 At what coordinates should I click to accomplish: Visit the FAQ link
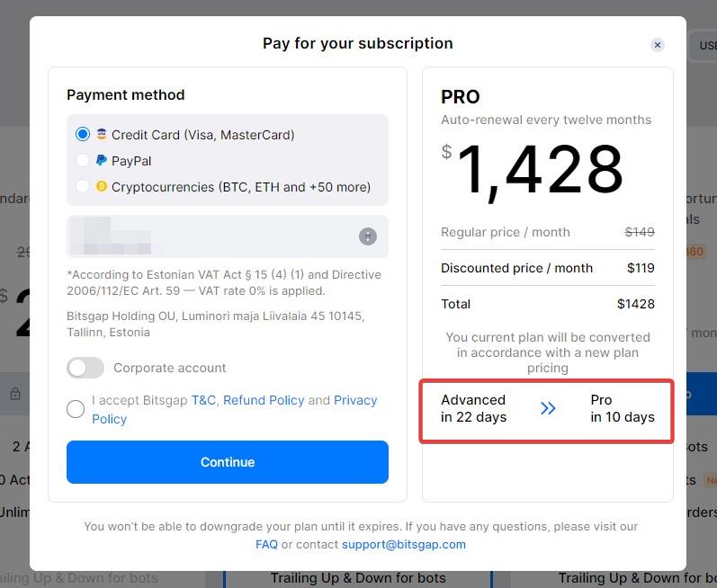click(266, 544)
